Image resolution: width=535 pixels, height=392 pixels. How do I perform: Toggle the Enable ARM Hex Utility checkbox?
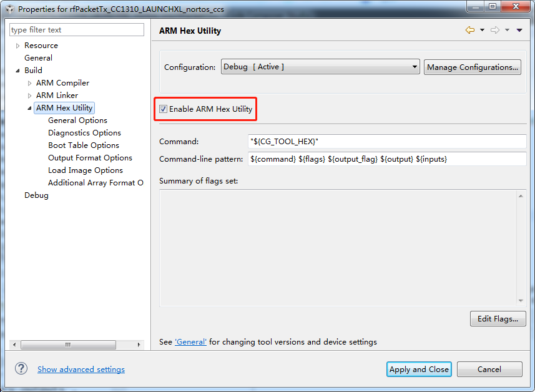click(x=164, y=109)
